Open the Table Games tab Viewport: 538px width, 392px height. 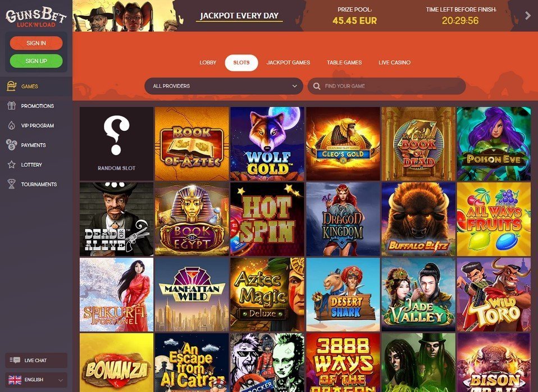344,62
